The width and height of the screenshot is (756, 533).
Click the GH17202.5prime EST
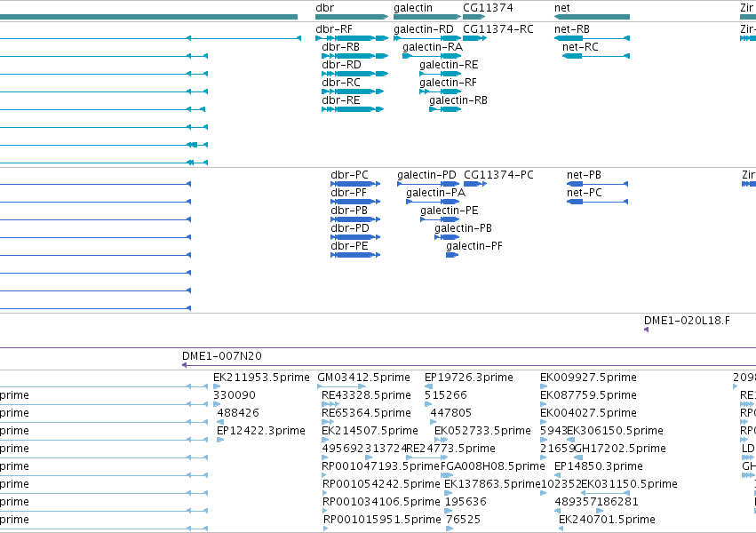[x=577, y=457]
